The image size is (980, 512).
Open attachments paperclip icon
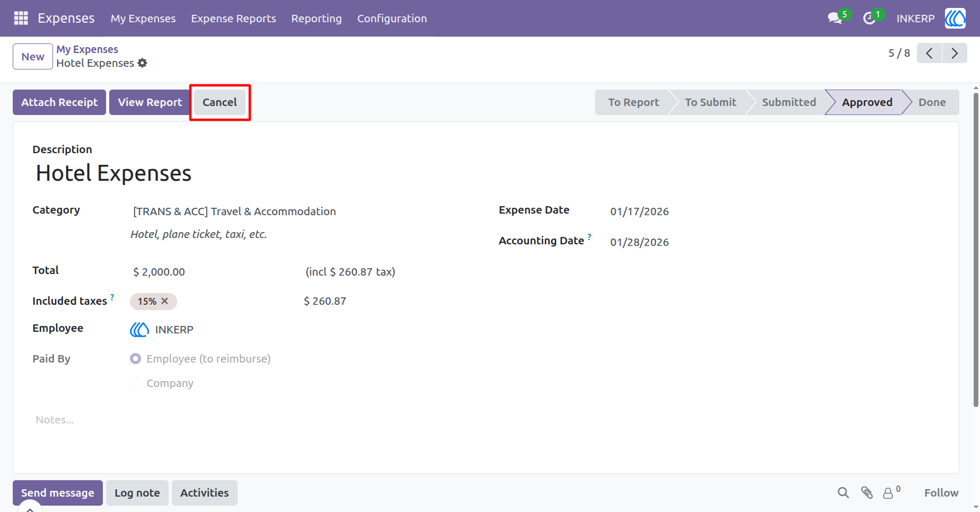pos(867,493)
